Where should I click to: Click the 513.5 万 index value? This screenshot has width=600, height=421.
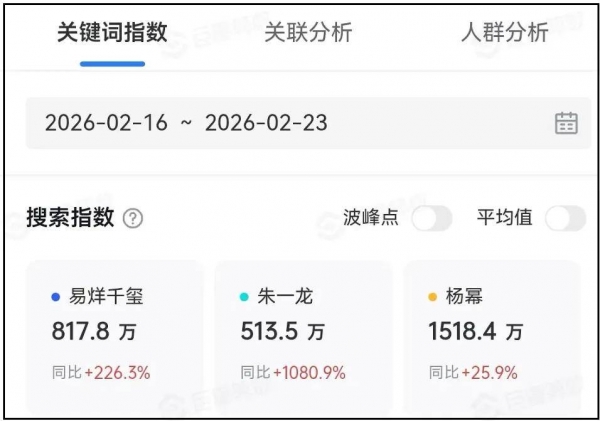coord(282,331)
